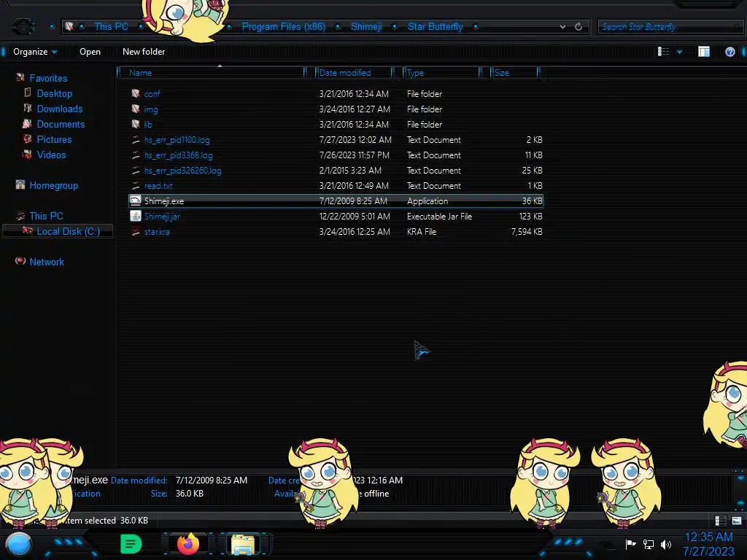
Task: Open Videos in the navigation pane
Action: point(52,155)
